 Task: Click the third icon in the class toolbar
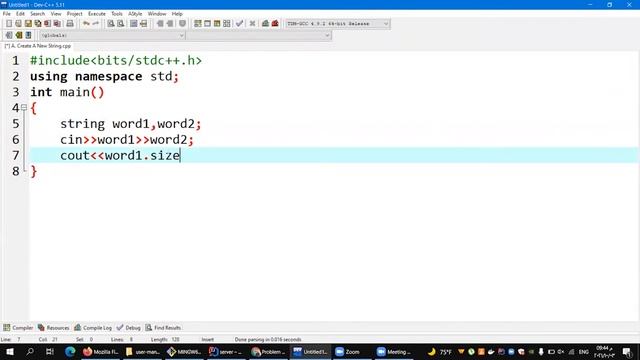28,35
